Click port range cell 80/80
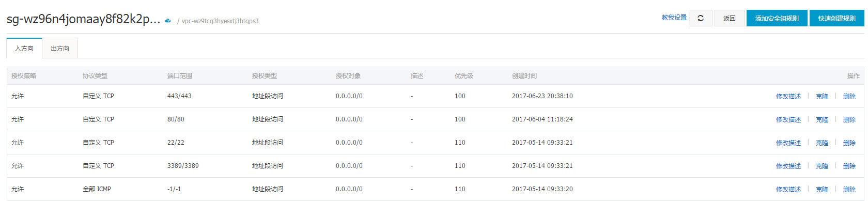 click(x=176, y=119)
